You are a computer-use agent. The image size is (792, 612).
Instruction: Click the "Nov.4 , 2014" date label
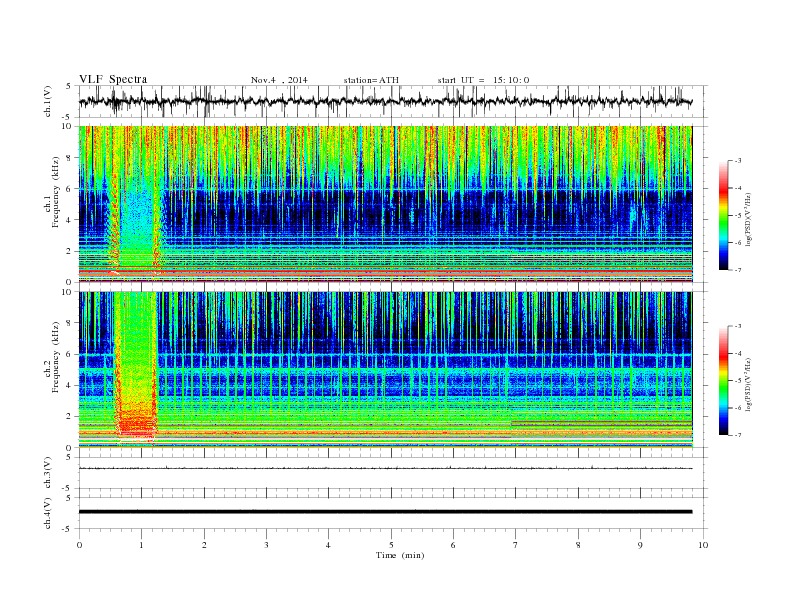point(279,80)
